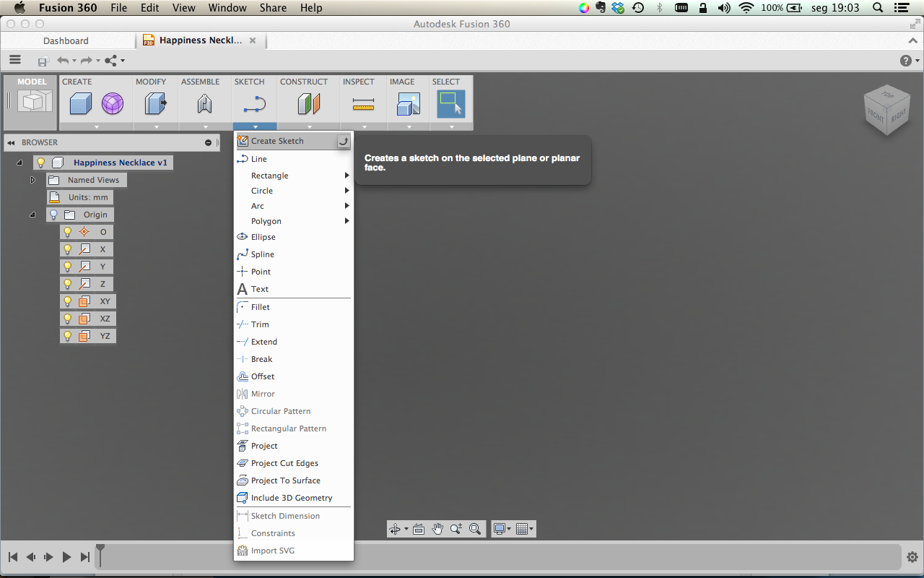Screen dimensions: 924x578
Task: Open the Grid settings icon
Action: 523,529
